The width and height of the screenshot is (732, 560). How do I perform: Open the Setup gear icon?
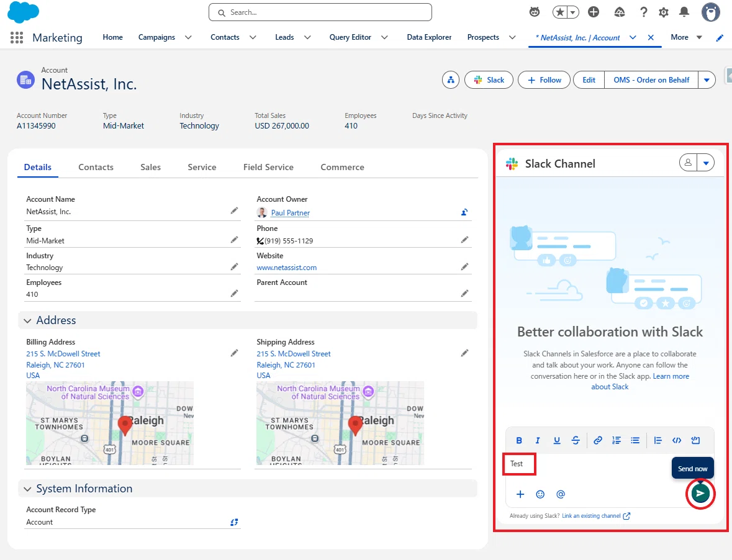point(663,12)
